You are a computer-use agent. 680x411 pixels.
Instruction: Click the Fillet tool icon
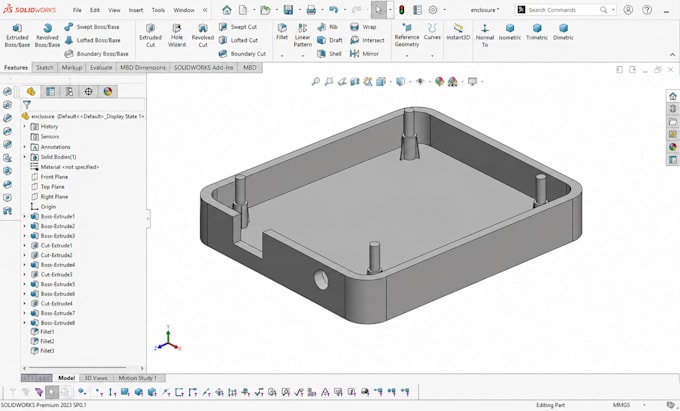(x=282, y=31)
